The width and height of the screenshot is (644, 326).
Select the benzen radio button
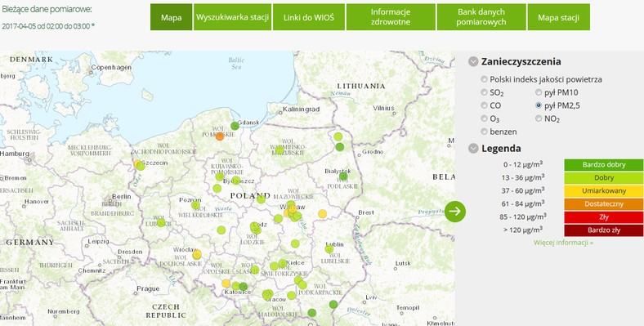484,132
